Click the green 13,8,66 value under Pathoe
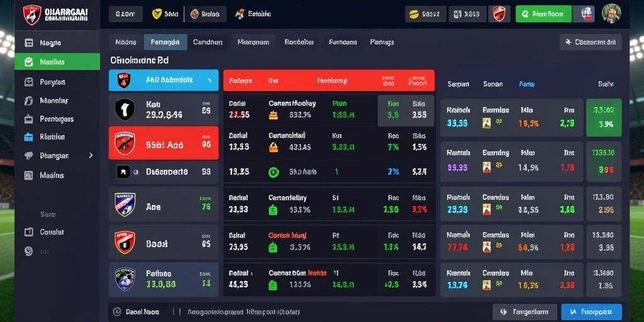The height and width of the screenshot is (322, 644). point(160,284)
